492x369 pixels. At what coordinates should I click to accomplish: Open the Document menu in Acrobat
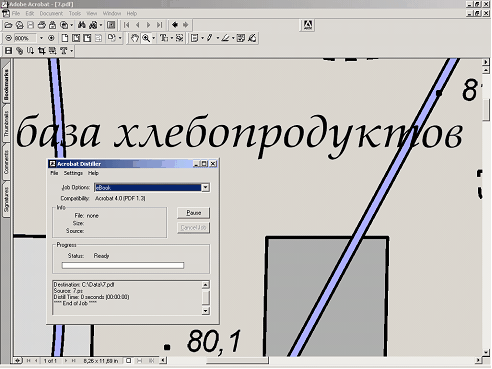click(x=51, y=14)
